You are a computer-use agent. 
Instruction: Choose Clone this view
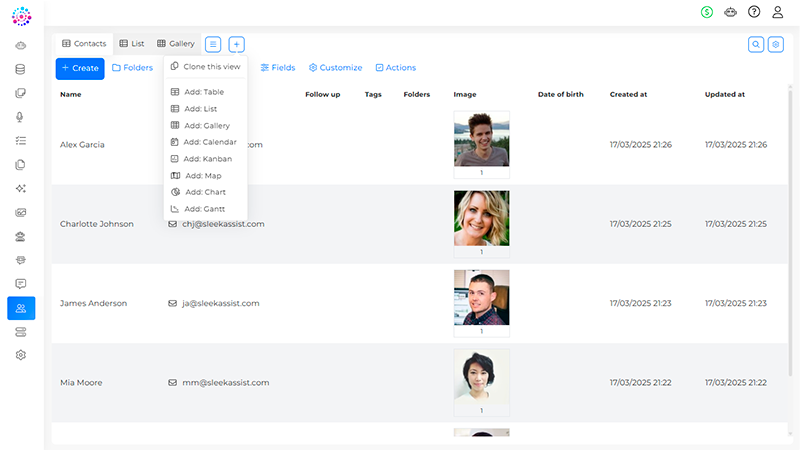pos(205,67)
